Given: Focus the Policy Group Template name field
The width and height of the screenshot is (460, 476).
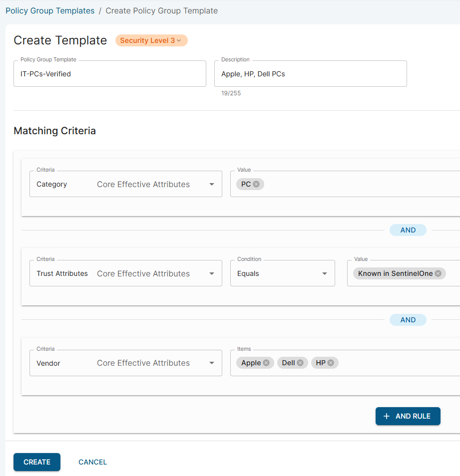Looking at the screenshot, I should 110,74.
